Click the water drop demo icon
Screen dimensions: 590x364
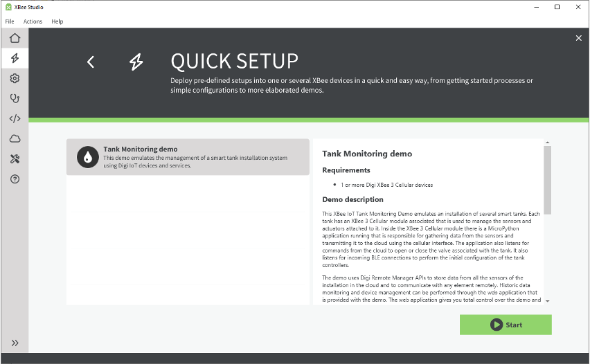(88, 157)
